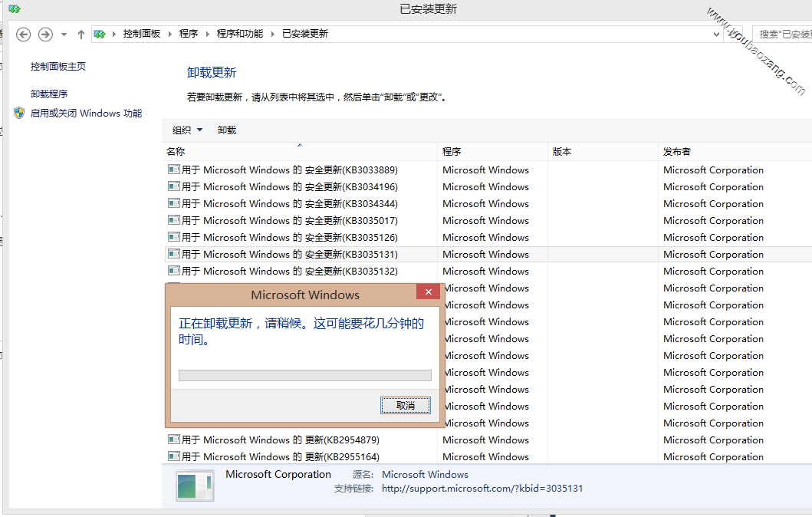Image resolution: width=812 pixels, height=517 pixels.
Task: Click the window title bar icon
Action: click(x=15, y=8)
